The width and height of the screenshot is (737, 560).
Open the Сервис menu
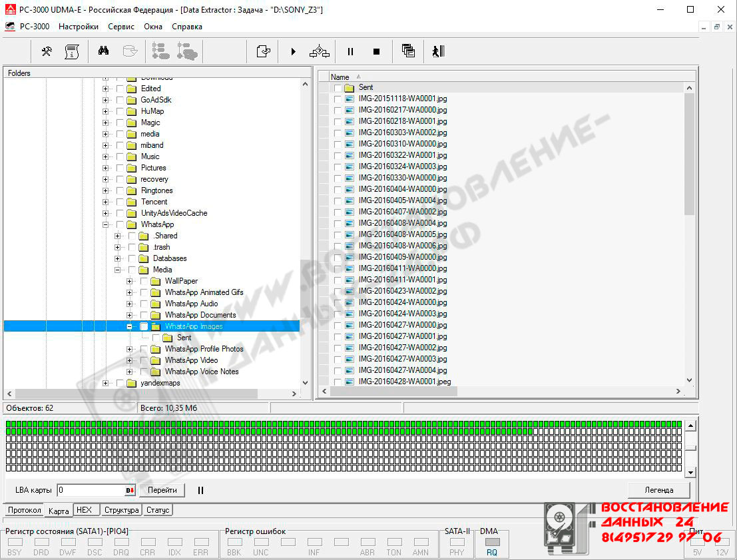[121, 27]
